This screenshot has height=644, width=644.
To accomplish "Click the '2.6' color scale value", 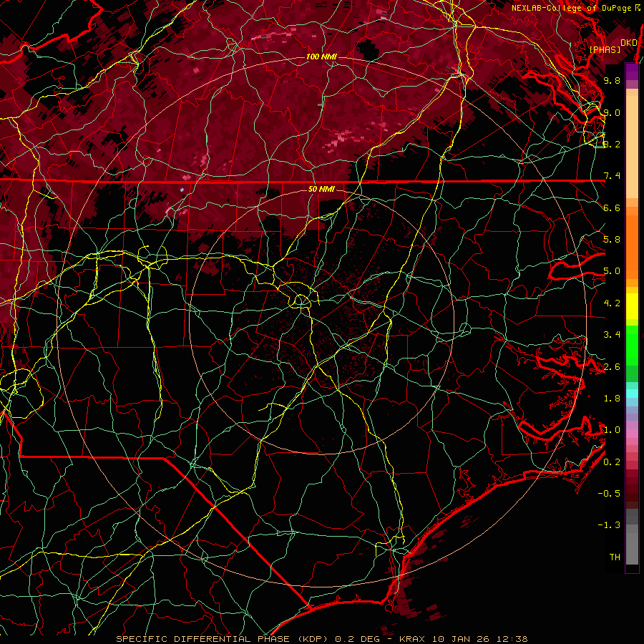I will (x=612, y=367).
